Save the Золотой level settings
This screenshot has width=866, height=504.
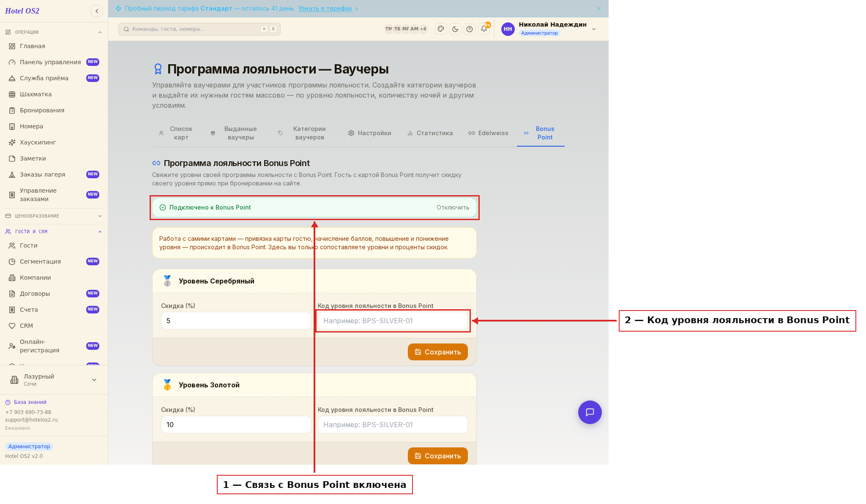click(437, 456)
